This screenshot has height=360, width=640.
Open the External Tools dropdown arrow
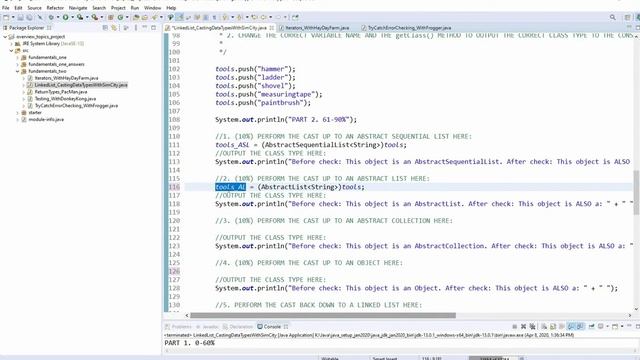(x=102, y=17)
